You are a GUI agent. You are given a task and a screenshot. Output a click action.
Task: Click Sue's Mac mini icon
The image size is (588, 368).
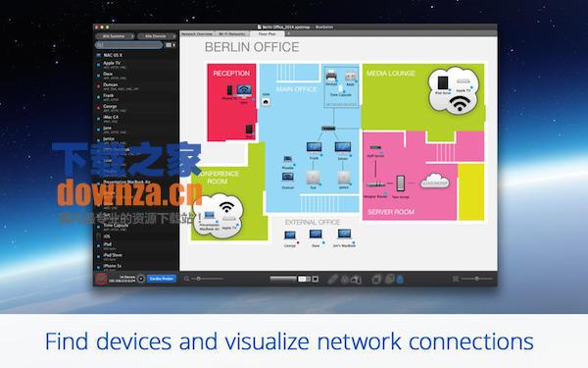314,177
